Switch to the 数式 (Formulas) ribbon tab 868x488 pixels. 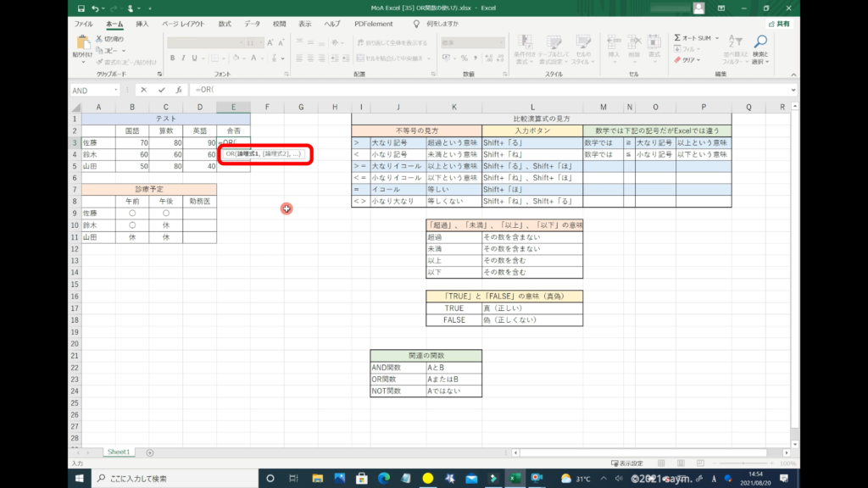225,24
